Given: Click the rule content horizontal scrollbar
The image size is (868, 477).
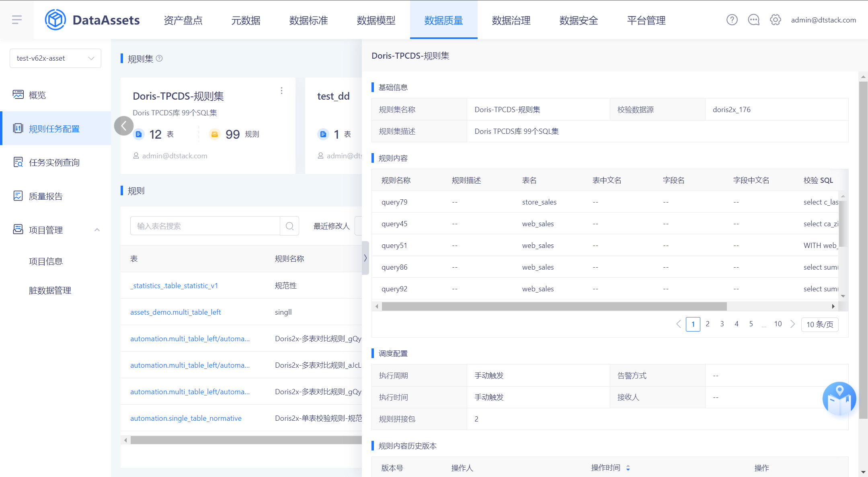Looking at the screenshot, I should [554, 306].
